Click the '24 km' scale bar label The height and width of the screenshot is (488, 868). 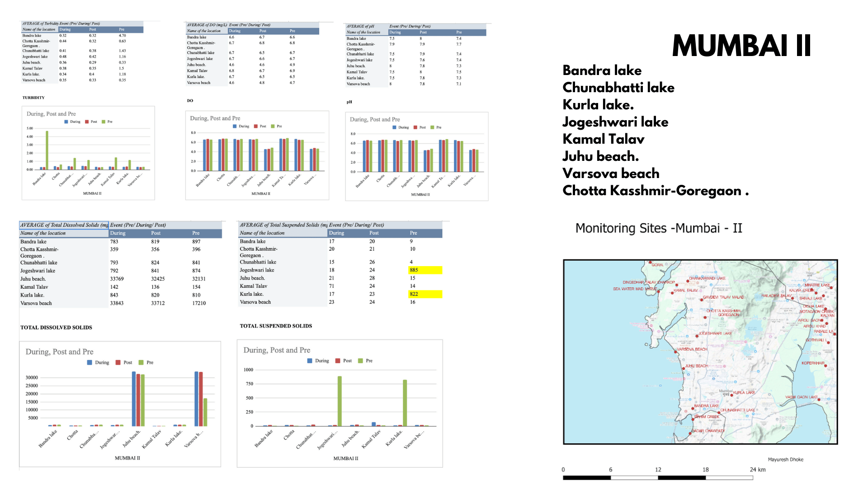758,469
